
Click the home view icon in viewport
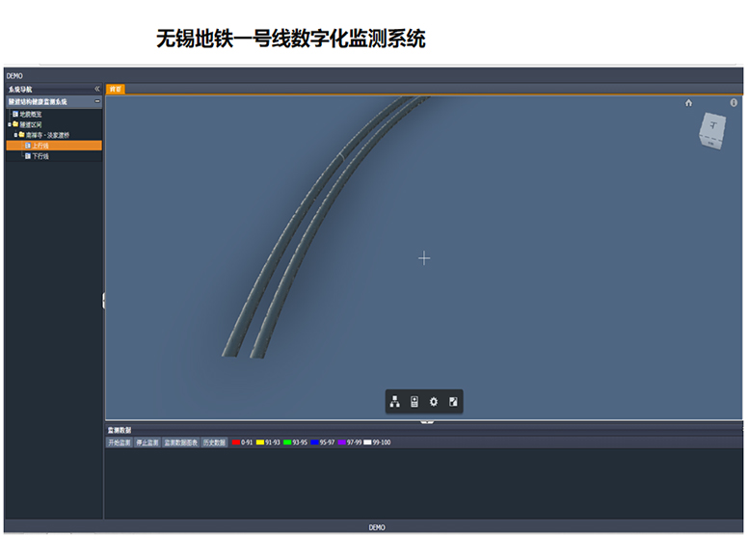pos(689,102)
